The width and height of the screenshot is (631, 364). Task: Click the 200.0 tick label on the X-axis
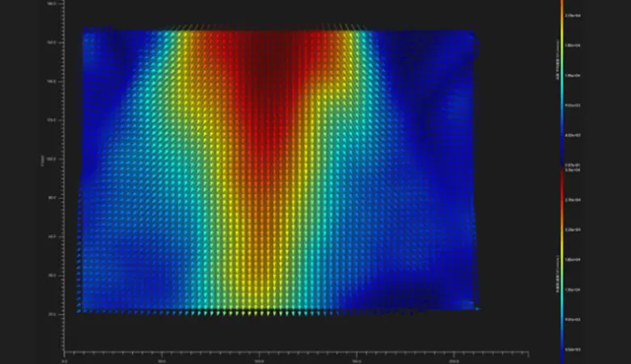tap(454, 362)
